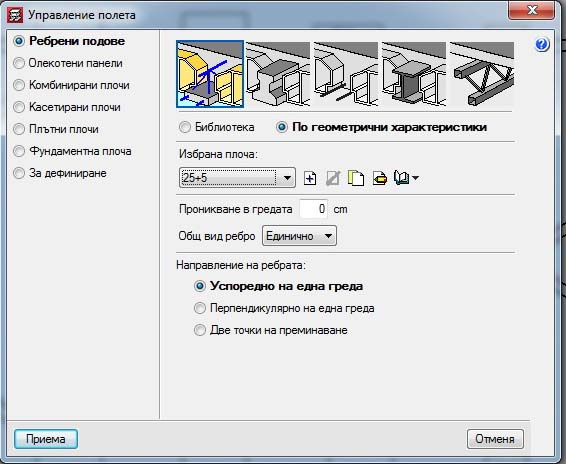
Task: Open the Единично rib type dropdown
Action: pyautogui.click(x=299, y=236)
